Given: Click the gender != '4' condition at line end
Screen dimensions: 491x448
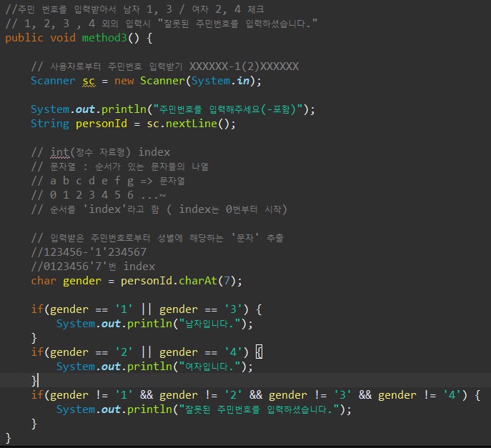Looking at the screenshot, I should point(420,395).
